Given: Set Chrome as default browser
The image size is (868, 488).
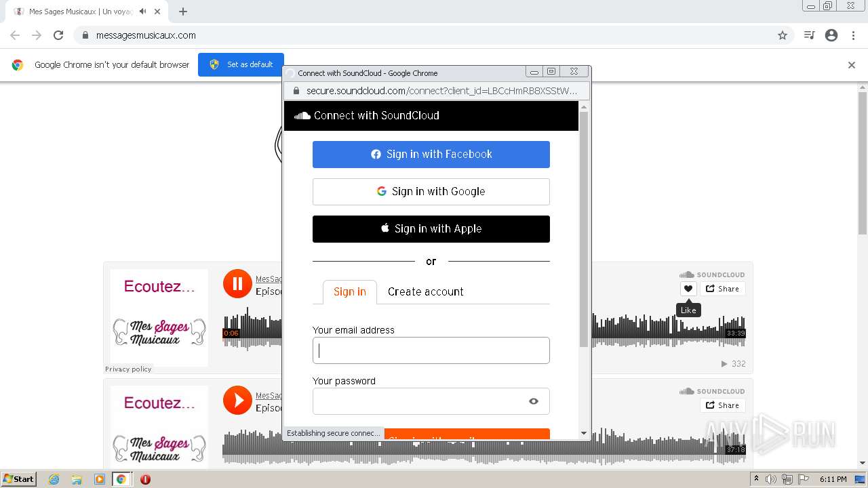Looking at the screenshot, I should [x=241, y=64].
